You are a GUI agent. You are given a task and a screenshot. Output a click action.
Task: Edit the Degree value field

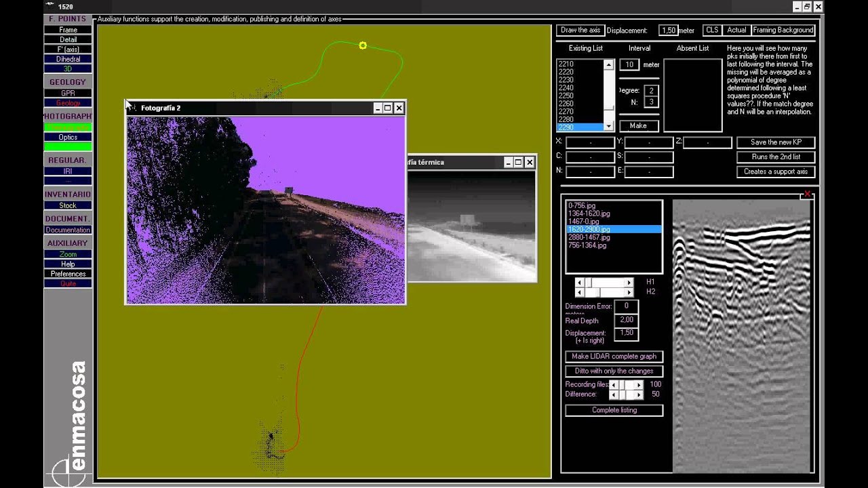pos(651,90)
